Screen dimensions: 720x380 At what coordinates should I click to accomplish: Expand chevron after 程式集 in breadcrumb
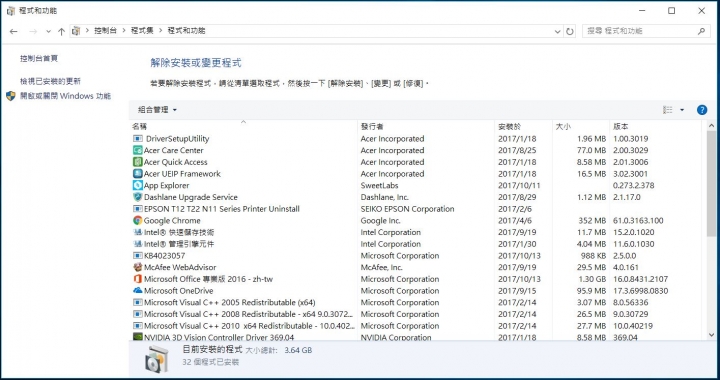(161, 31)
